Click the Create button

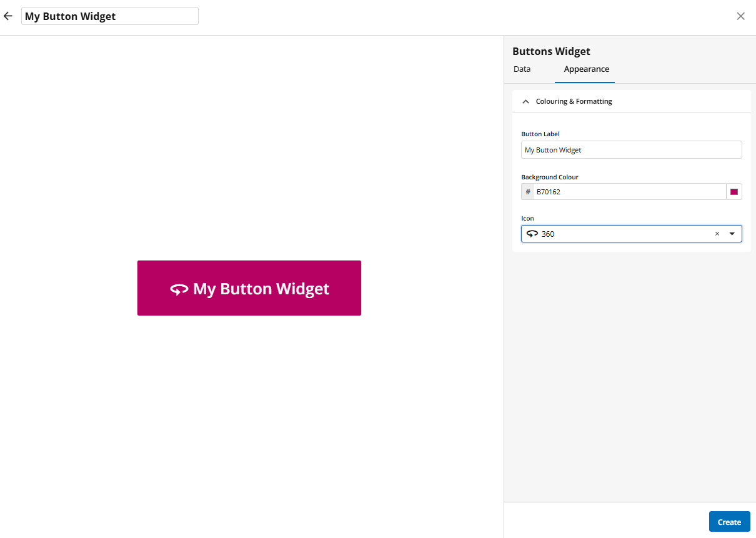coord(729,522)
